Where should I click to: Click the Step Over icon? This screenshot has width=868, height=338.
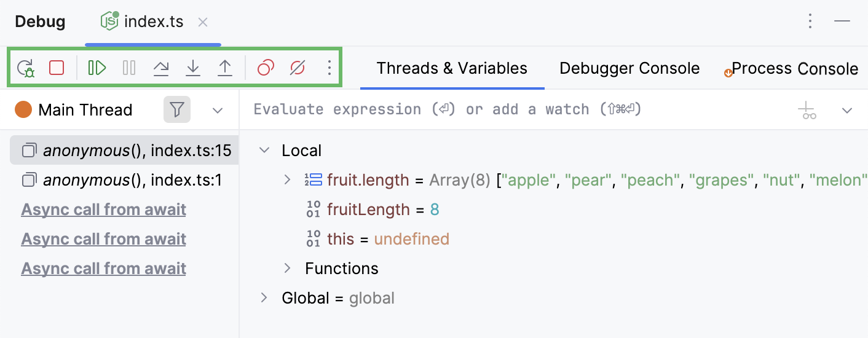pyautogui.click(x=161, y=68)
